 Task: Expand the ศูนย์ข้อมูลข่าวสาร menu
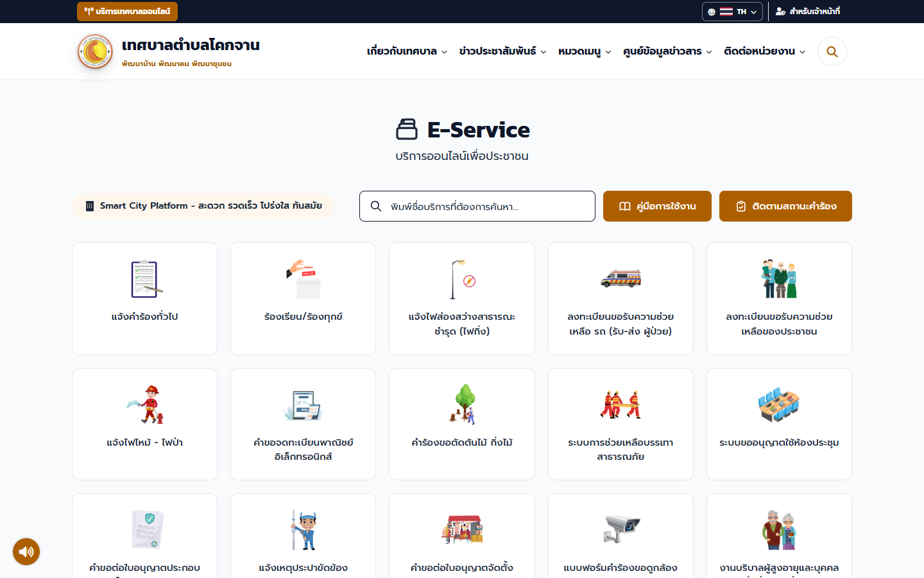667,51
